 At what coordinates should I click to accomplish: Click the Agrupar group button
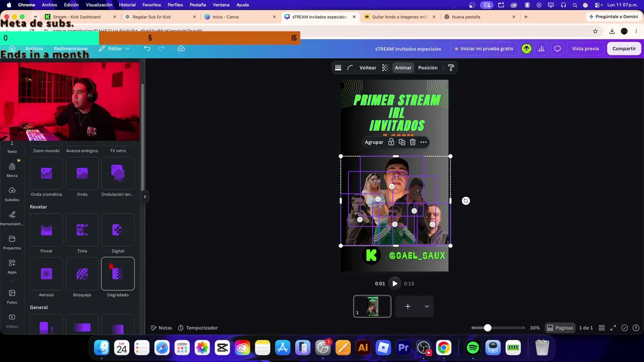tap(374, 142)
